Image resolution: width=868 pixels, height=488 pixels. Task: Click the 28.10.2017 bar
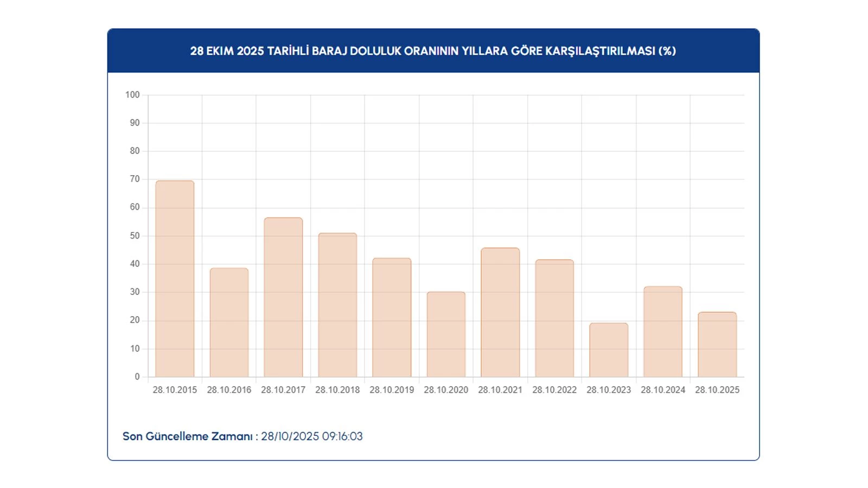283,297
